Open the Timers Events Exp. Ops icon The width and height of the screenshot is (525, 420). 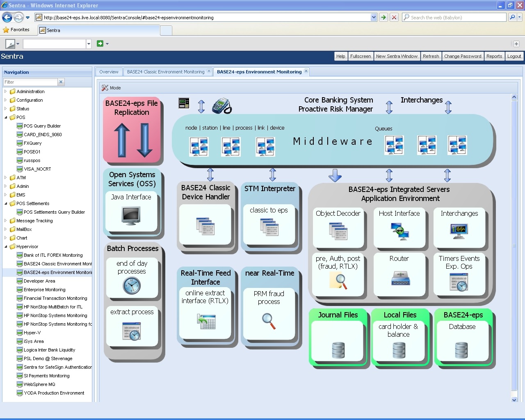(459, 283)
